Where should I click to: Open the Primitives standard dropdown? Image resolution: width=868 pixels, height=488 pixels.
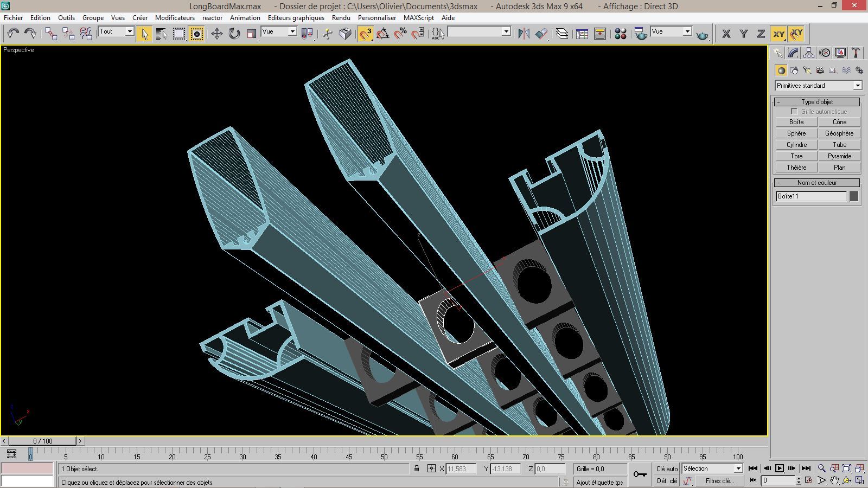(x=857, y=85)
